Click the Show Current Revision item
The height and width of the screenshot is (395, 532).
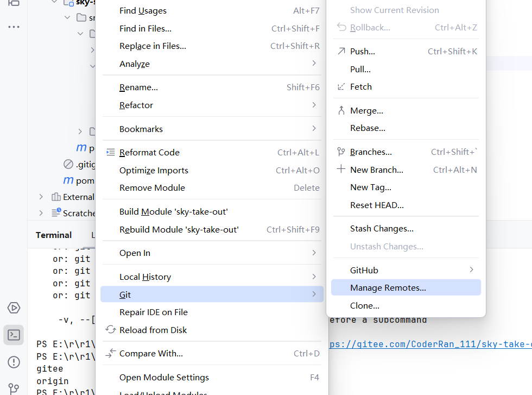click(x=406, y=10)
